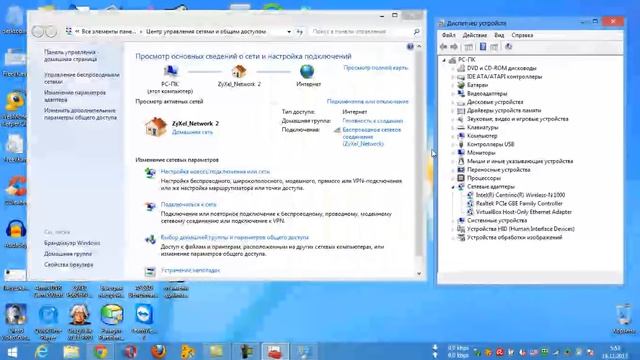Click the ZyXel_Network 2 house icon in the network map
Viewport: 640px width, 360px height.
click(239, 72)
